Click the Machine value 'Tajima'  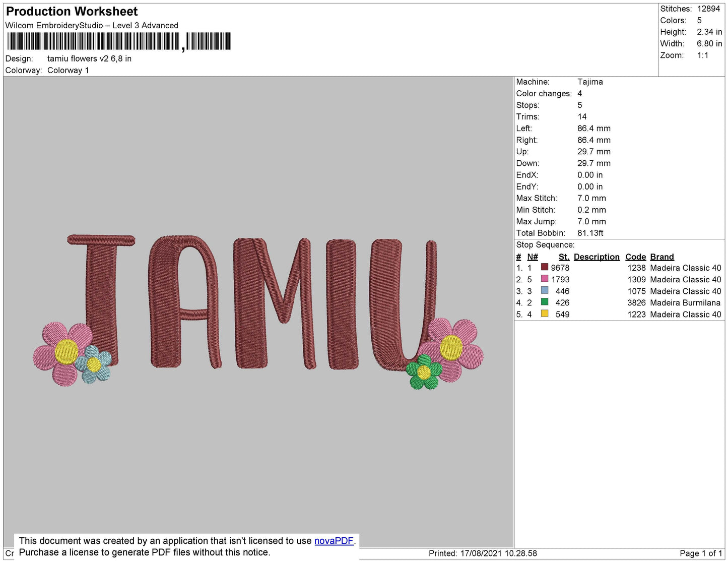coord(590,82)
